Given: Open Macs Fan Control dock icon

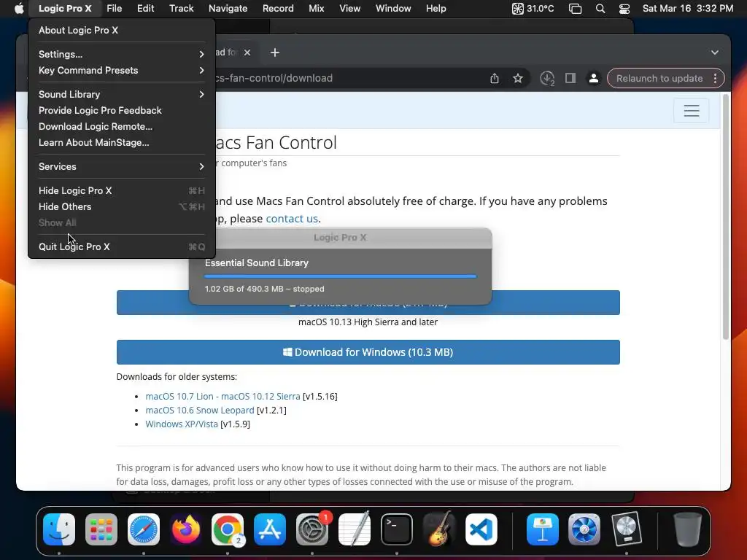Looking at the screenshot, I should (584, 529).
